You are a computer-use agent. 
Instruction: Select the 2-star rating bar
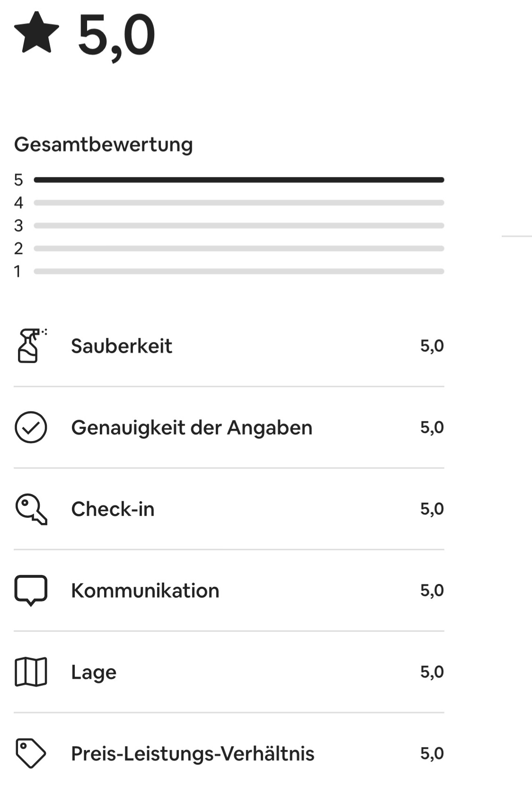click(239, 248)
